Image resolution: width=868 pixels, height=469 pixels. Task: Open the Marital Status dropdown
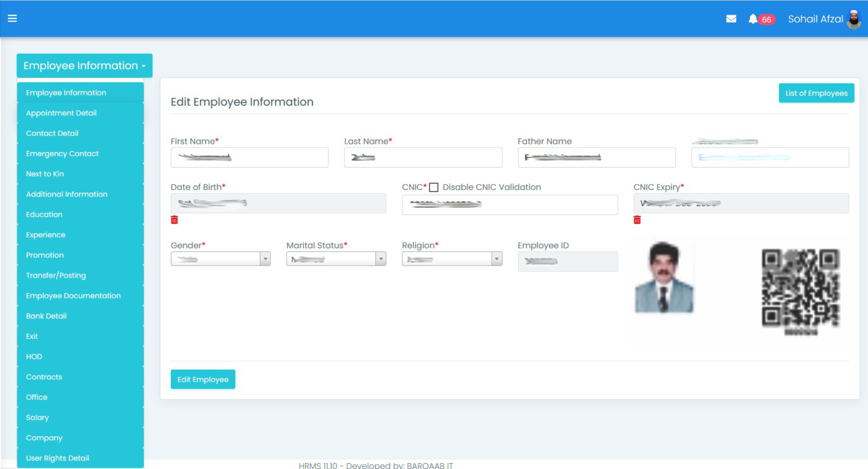(336, 259)
